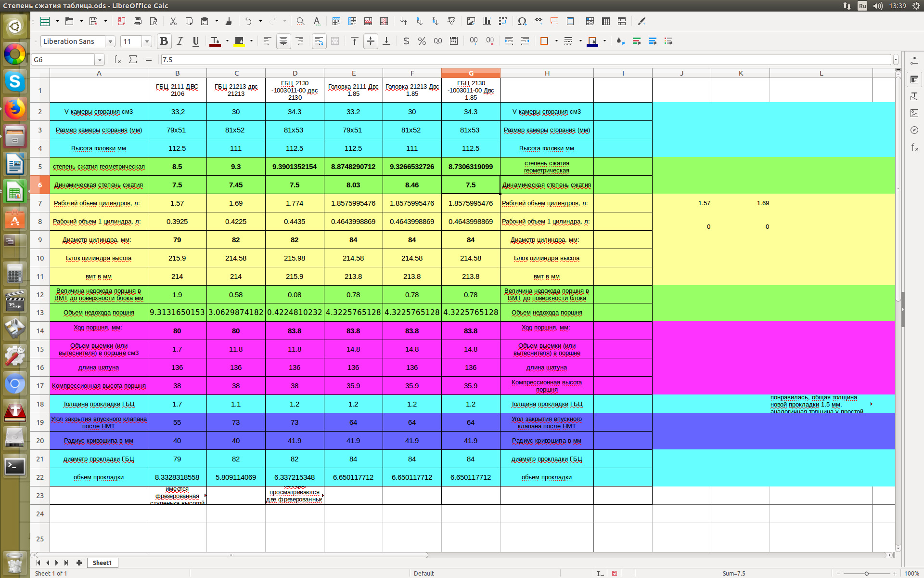924x578 pixels.
Task: Click the Sheet1 tab at bottom
Action: coord(103,563)
